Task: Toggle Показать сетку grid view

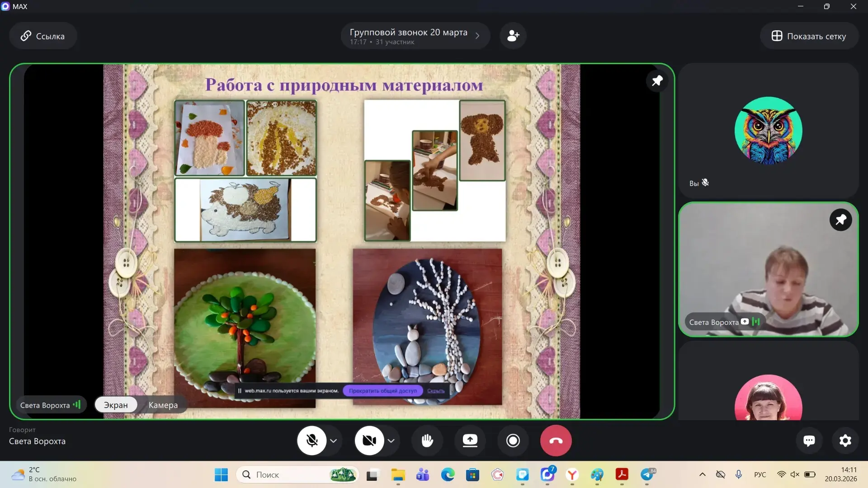Action: click(809, 36)
